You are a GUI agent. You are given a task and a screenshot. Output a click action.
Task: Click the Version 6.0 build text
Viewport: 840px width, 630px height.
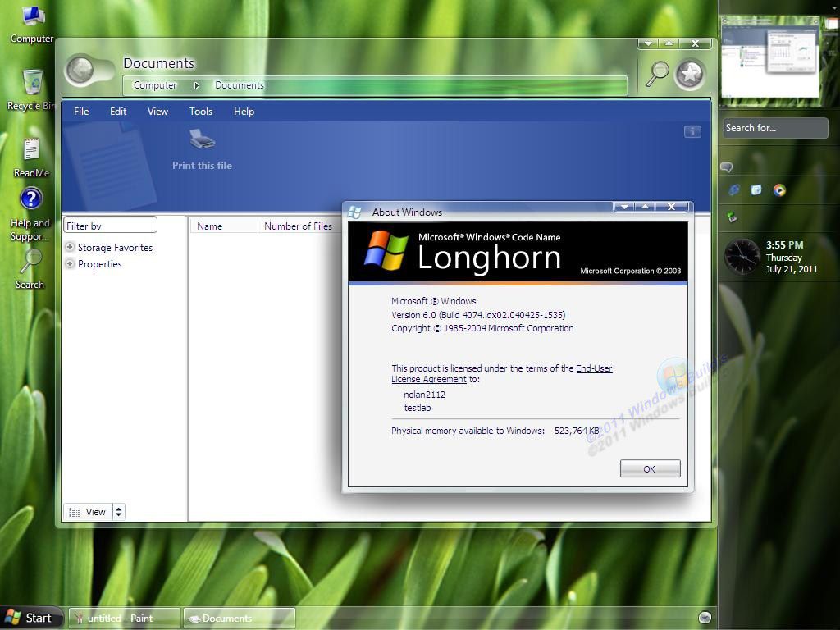478,315
